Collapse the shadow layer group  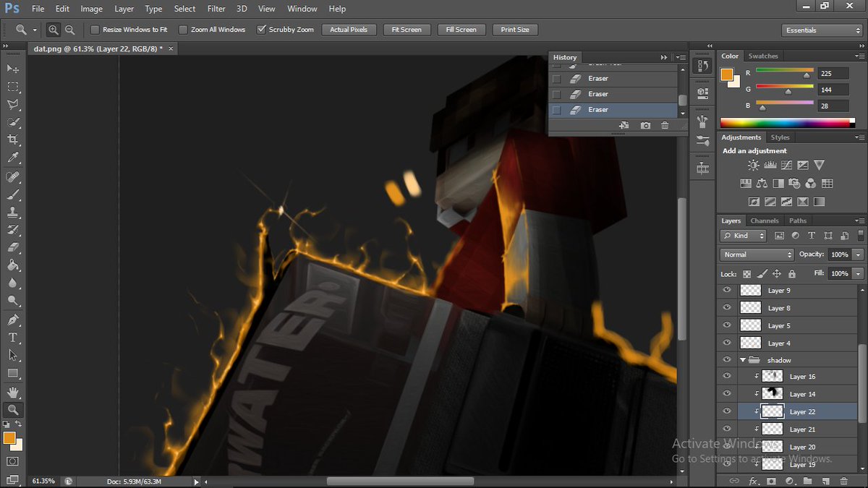[743, 359]
